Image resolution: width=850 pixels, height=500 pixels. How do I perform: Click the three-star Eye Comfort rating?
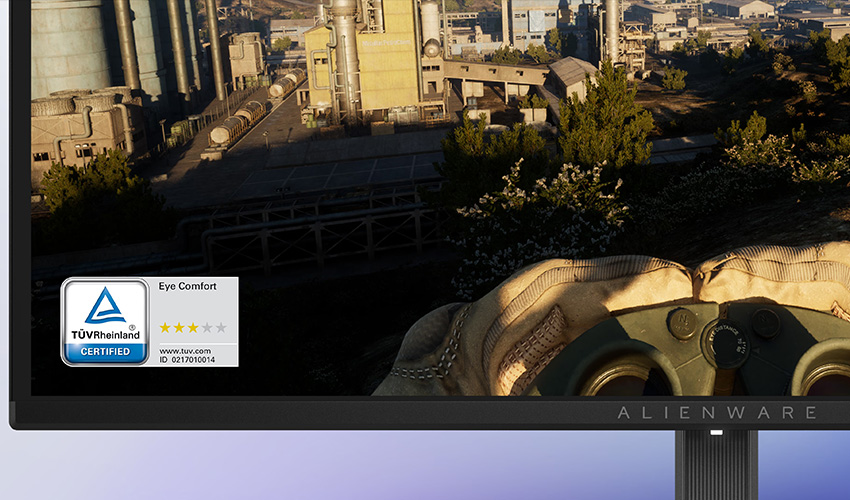click(x=193, y=328)
